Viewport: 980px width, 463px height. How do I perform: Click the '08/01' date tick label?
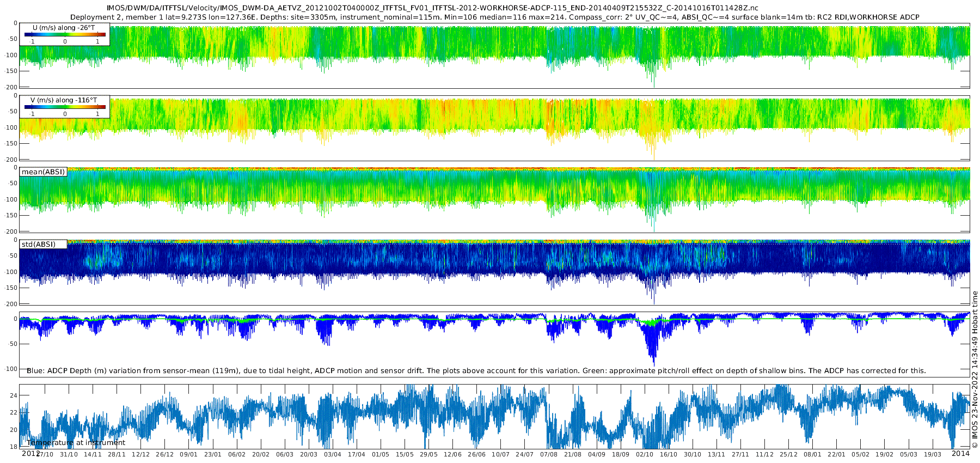coord(812,454)
